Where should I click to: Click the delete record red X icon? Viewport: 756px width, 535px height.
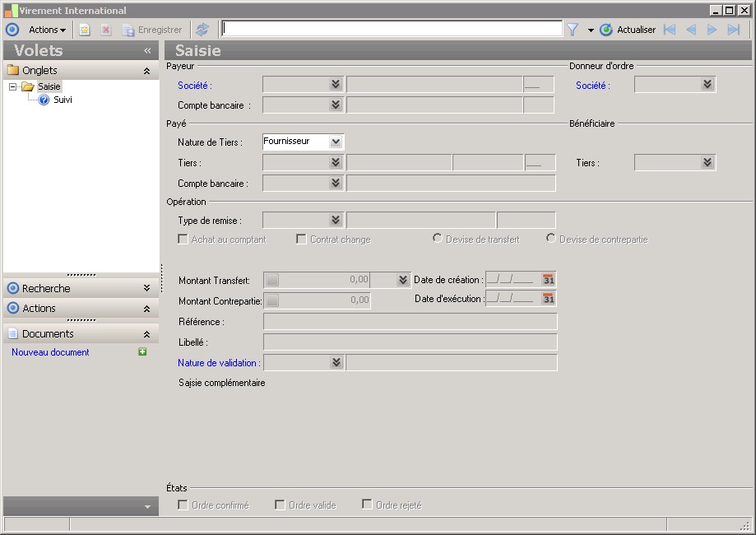pos(105,30)
